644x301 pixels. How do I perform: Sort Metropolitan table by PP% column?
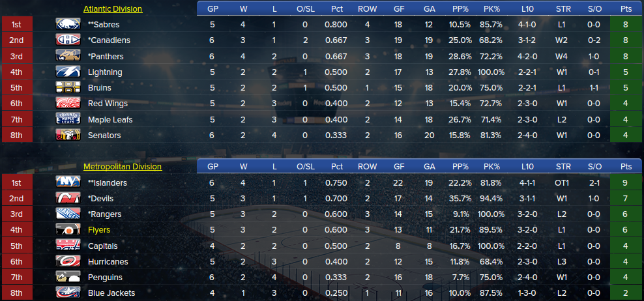[460, 167]
